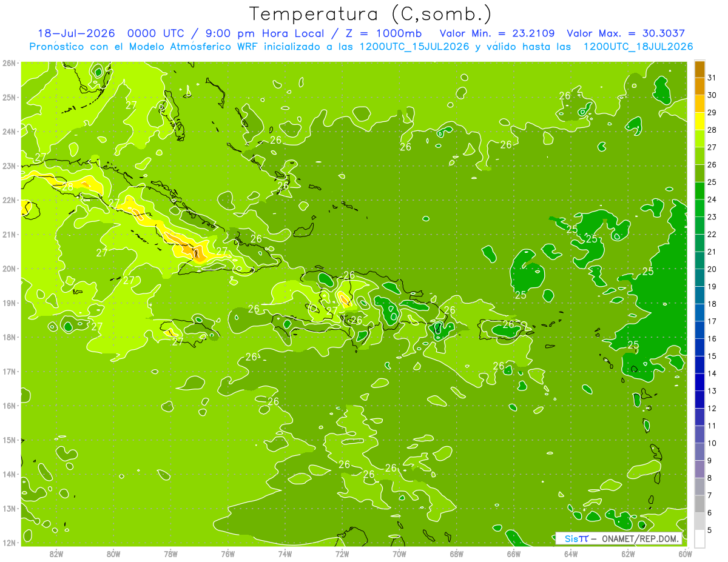Click the "18N" latitude label
The width and height of the screenshot is (728, 562).
(10, 337)
